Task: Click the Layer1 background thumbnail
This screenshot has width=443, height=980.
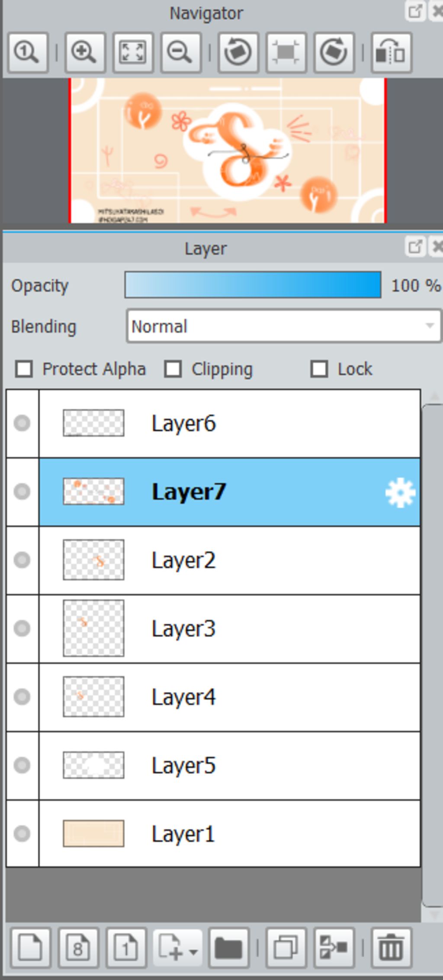Action: (93, 833)
